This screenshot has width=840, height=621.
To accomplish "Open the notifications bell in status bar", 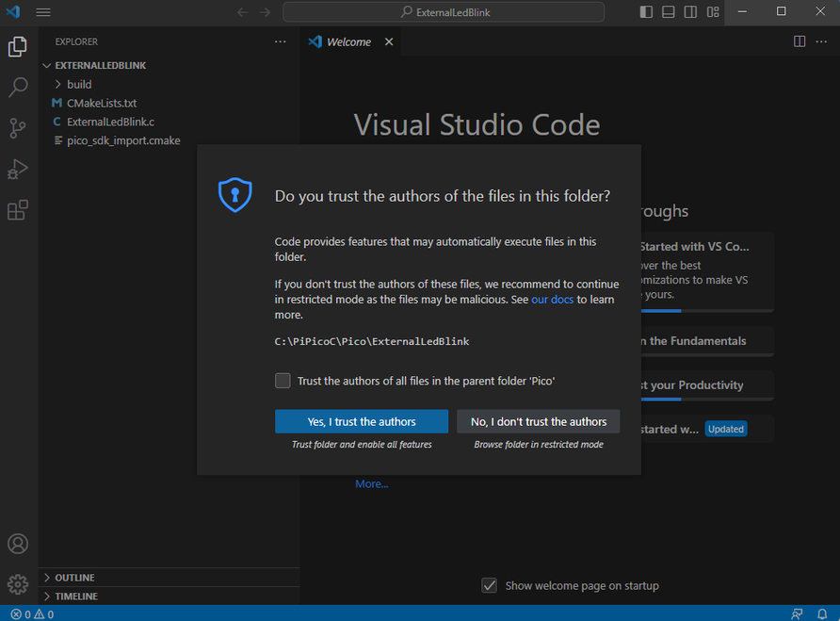I will (822, 614).
